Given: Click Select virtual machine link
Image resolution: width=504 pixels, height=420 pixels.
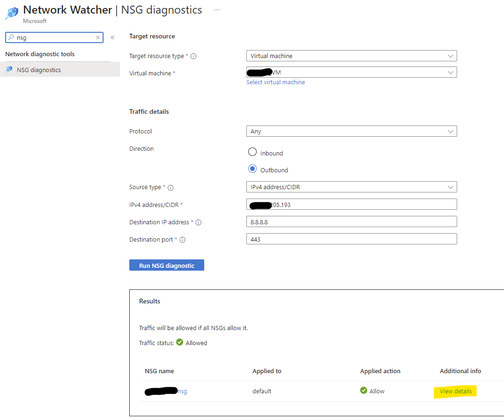Looking at the screenshot, I should pyautogui.click(x=275, y=82).
